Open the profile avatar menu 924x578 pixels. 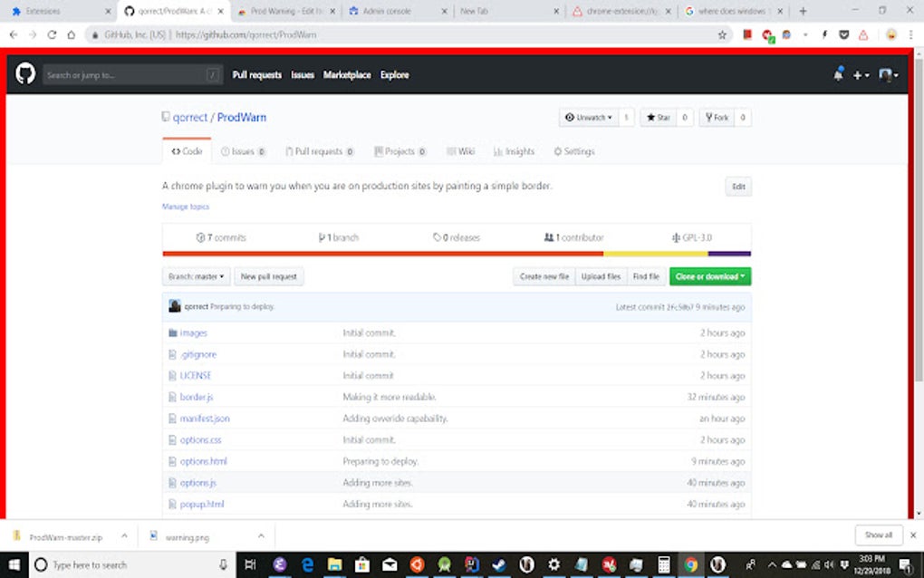[x=886, y=75]
